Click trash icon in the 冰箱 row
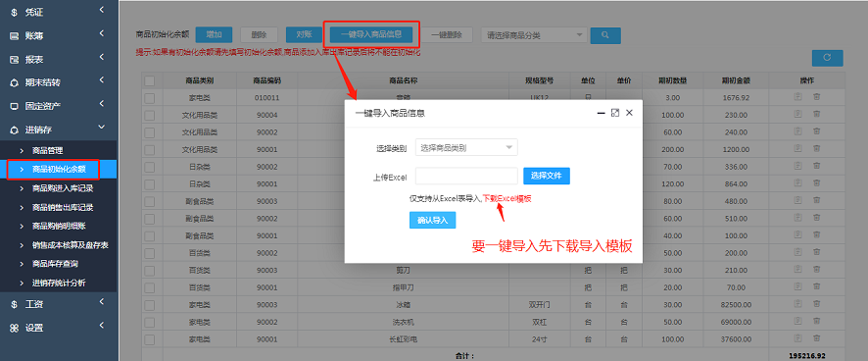The width and height of the screenshot is (868, 361). point(816,304)
